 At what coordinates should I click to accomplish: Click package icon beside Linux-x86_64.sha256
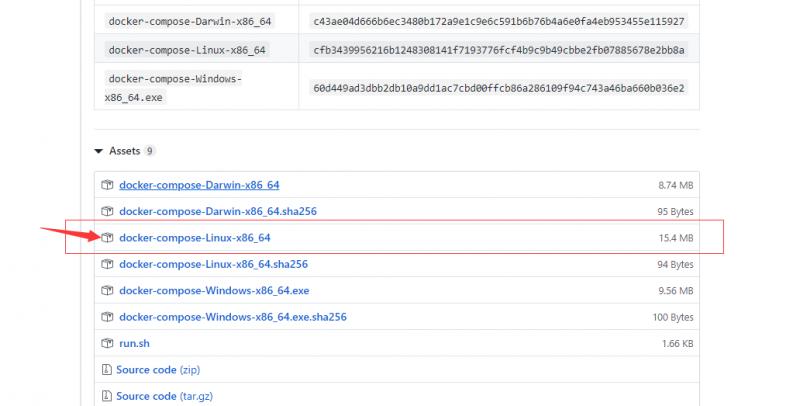point(107,264)
